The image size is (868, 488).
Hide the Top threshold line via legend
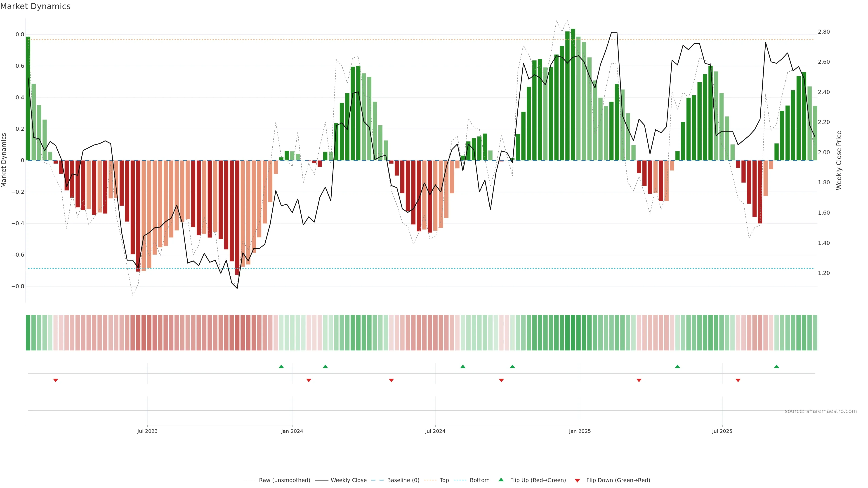(x=444, y=480)
